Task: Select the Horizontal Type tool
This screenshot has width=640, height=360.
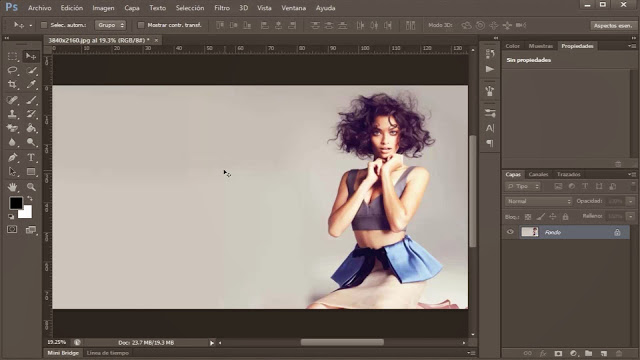Action: [x=31, y=158]
